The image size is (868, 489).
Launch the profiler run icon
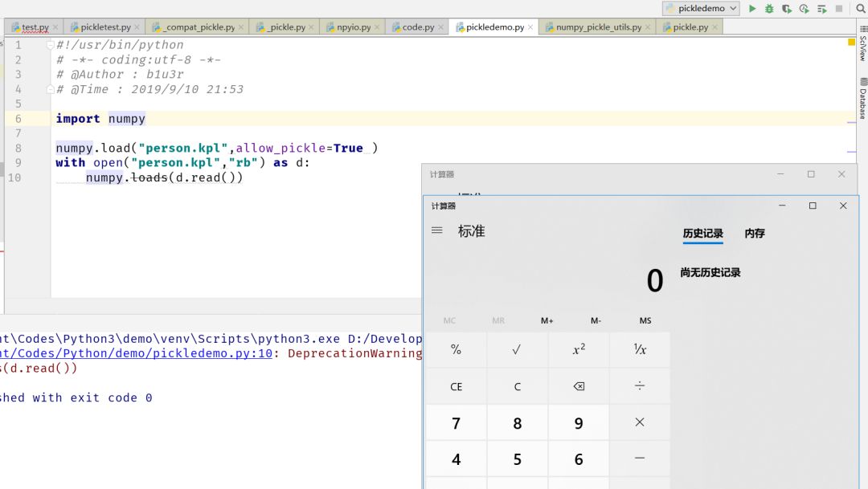pos(804,8)
